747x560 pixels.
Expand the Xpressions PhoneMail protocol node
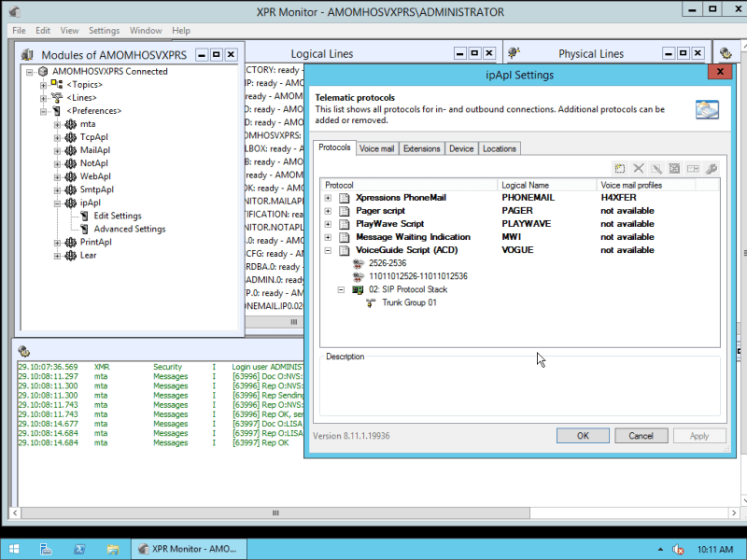(328, 198)
